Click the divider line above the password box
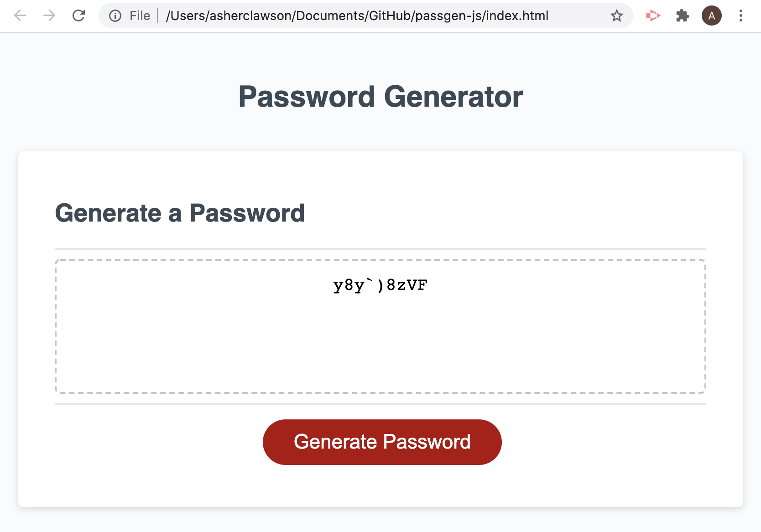Viewport: 761px width, 532px height. tap(380, 248)
